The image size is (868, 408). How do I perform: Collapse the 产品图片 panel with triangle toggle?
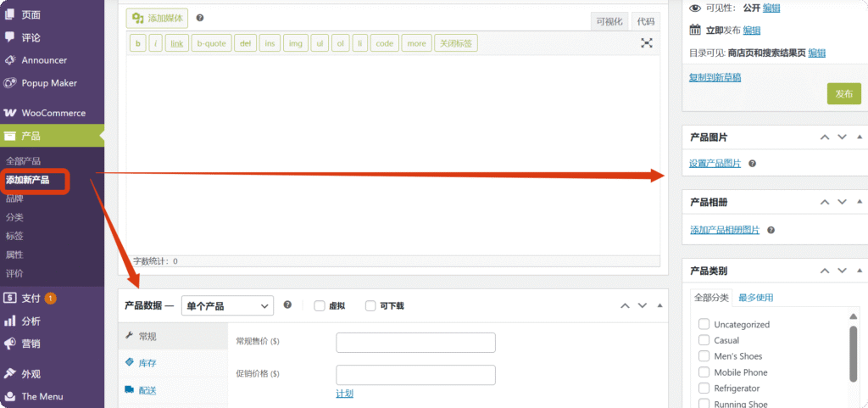(x=860, y=137)
